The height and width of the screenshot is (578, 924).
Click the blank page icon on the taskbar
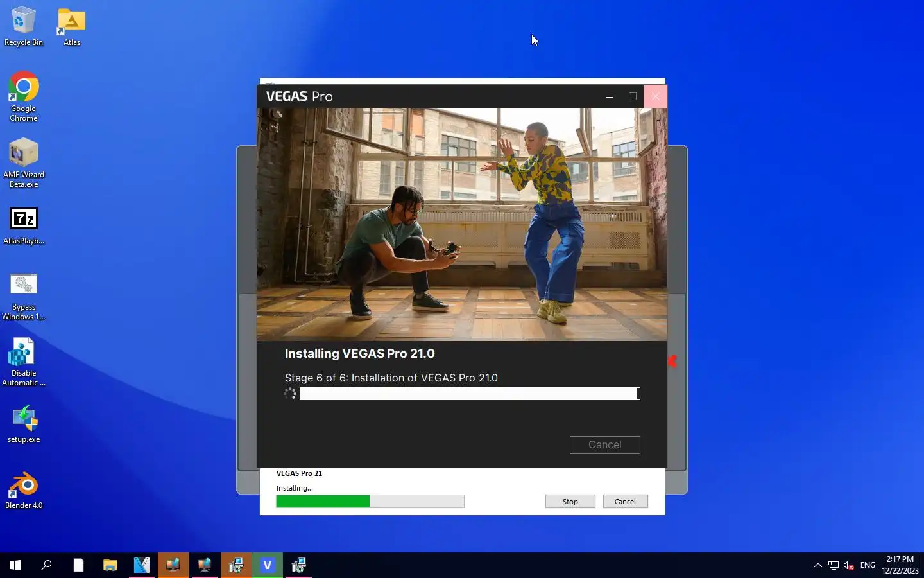pyautogui.click(x=78, y=565)
